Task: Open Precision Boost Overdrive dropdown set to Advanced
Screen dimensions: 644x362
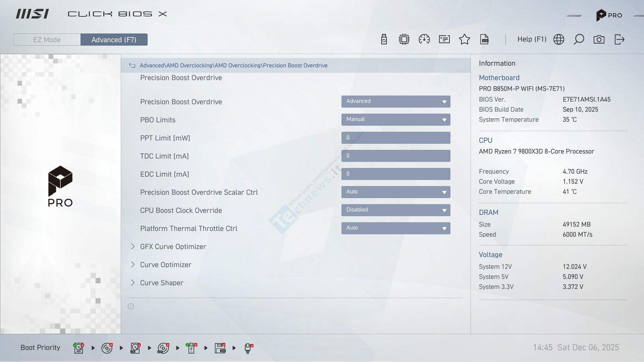Action: point(396,102)
